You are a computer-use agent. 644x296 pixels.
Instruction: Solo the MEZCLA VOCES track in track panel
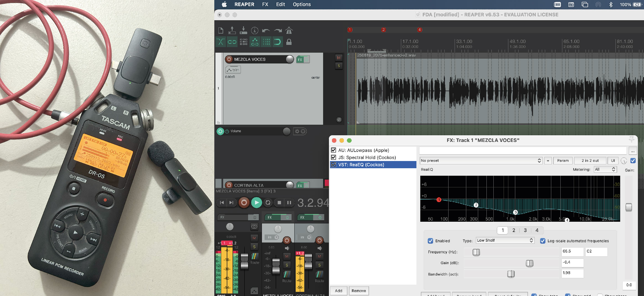339,66
